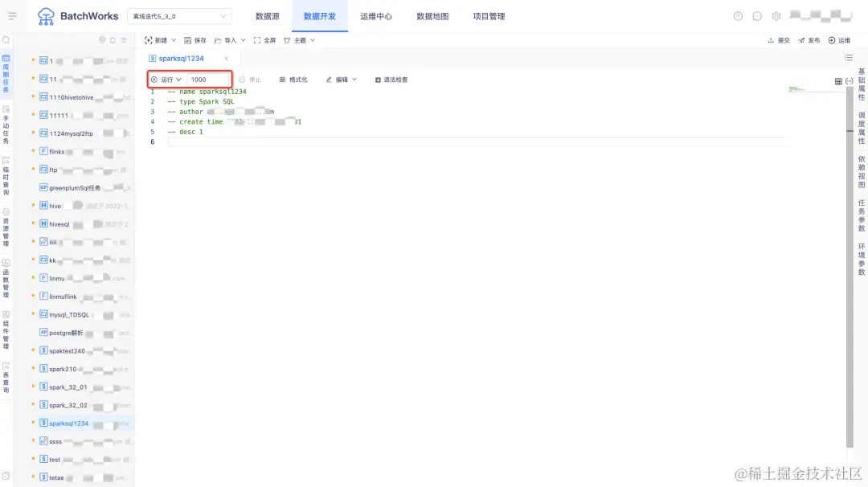This screenshot has height=487, width=868.
Task: Click the list menu icon above task tree
Action: (124, 40)
